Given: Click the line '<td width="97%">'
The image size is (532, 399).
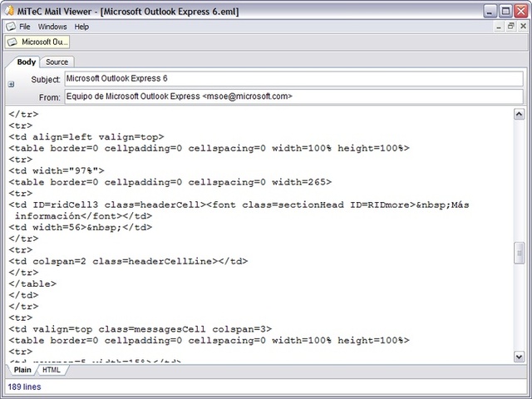Looking at the screenshot, I should [x=57, y=170].
